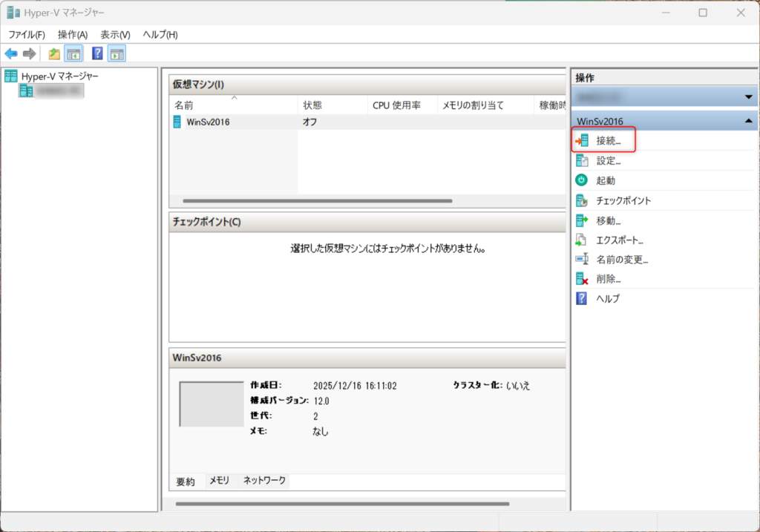Switch to the ネットワーク tab
Viewport: 760px width, 532px height.
tap(264, 481)
